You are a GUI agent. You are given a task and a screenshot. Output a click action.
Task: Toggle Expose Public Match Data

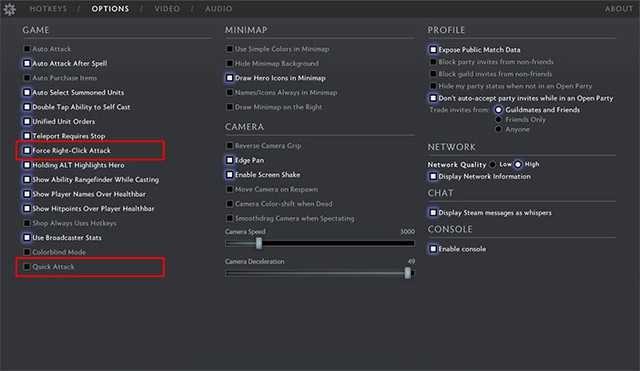point(433,50)
